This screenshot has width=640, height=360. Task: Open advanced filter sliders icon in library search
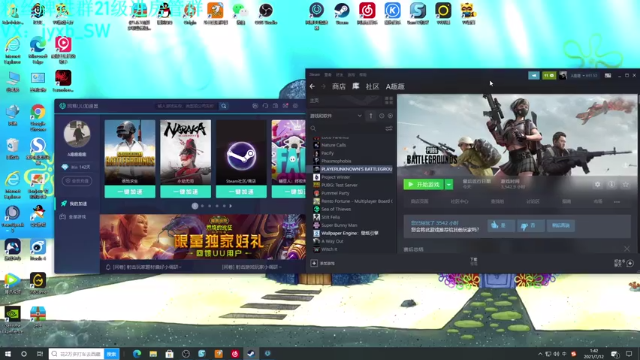[x=389, y=129]
